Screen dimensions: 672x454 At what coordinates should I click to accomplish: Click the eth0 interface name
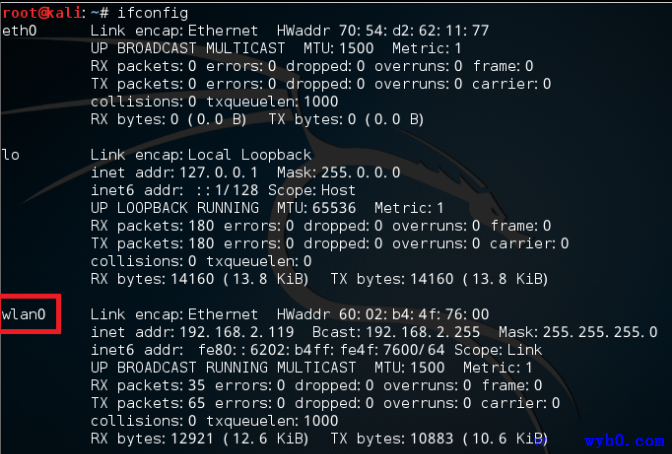(19, 30)
